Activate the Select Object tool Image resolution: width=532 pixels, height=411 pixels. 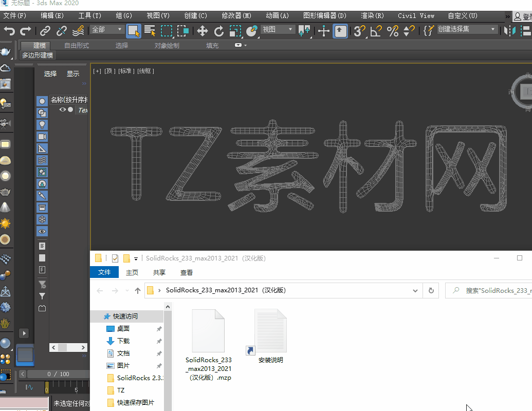133,31
